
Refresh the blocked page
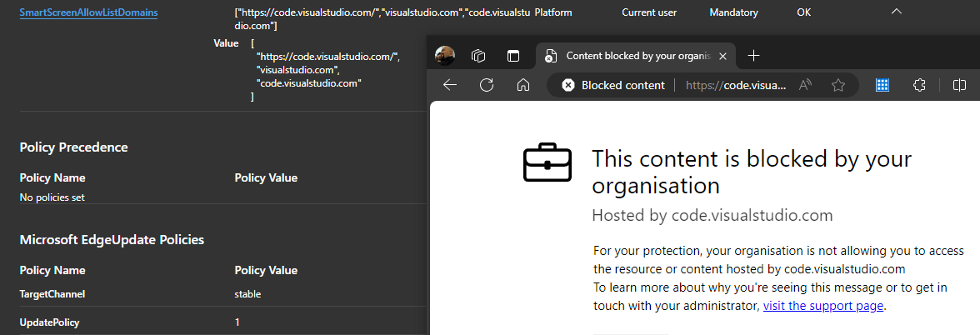(487, 85)
